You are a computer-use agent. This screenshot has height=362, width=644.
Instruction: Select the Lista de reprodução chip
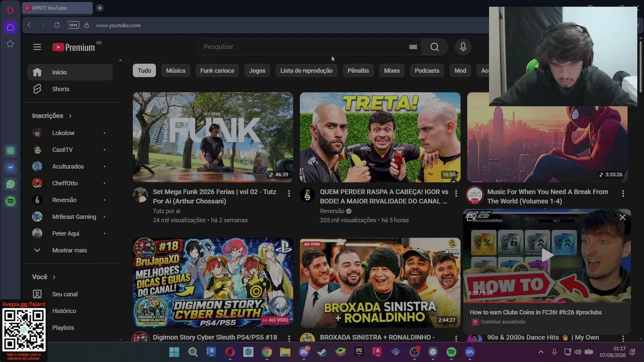tap(306, 70)
